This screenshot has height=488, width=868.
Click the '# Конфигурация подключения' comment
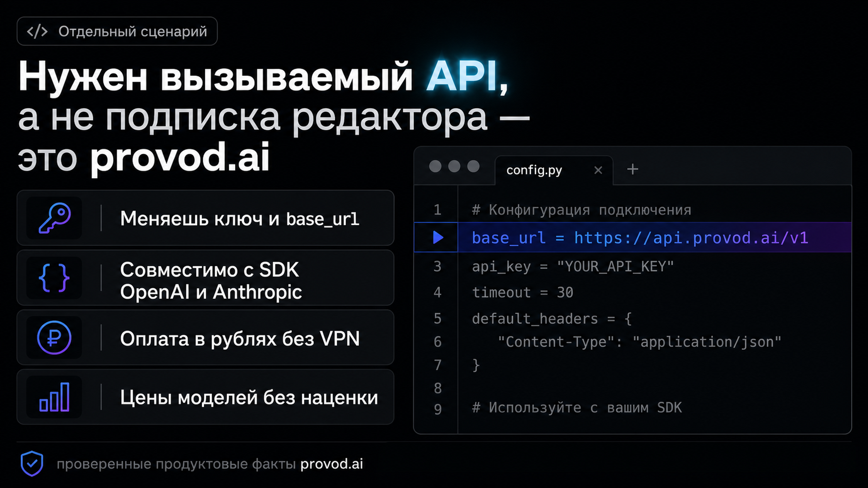pyautogui.click(x=581, y=210)
